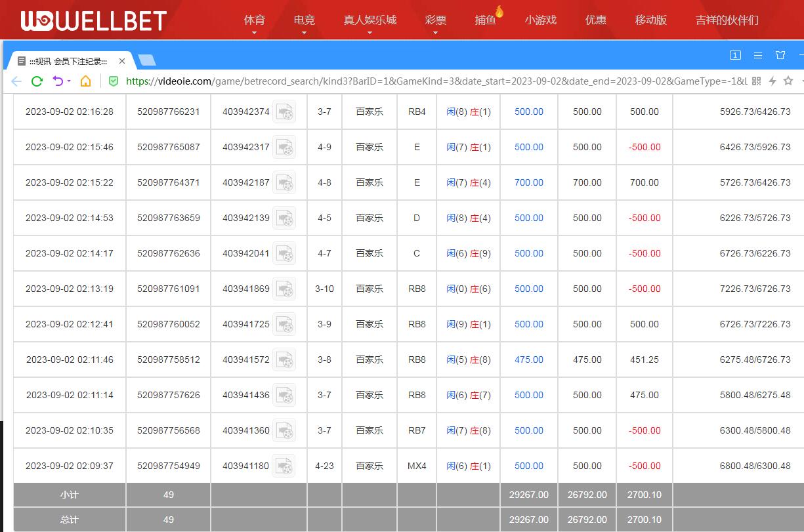Expand the 体育 dropdown arrow

tap(255, 32)
